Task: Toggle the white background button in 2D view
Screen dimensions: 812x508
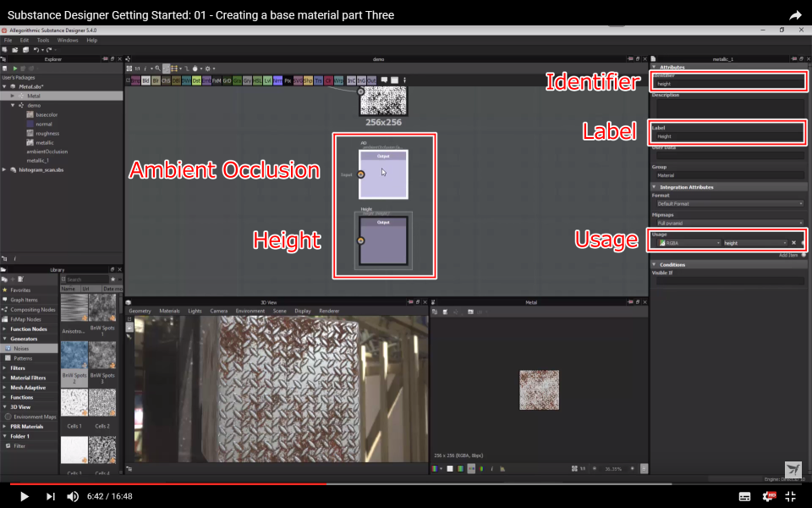Action: click(x=449, y=468)
